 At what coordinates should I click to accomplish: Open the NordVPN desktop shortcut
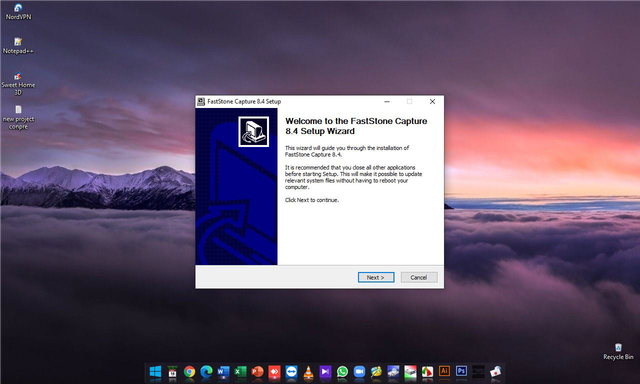tap(18, 11)
